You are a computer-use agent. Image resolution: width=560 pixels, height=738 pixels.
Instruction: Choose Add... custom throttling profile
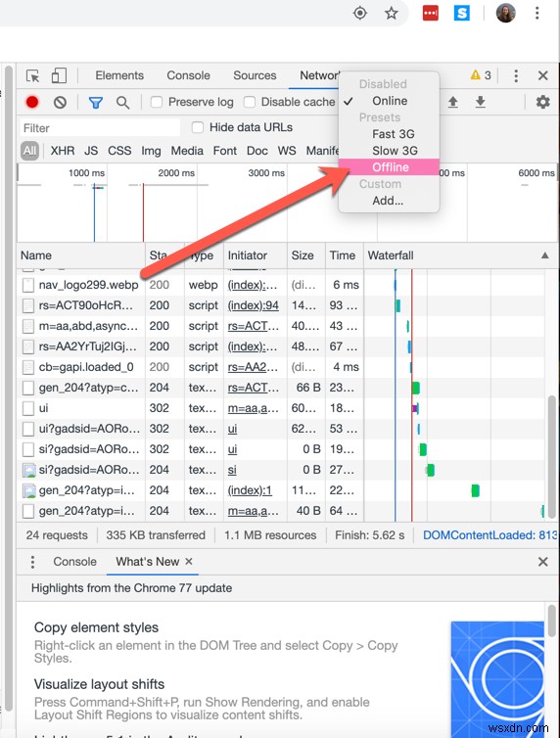point(390,201)
